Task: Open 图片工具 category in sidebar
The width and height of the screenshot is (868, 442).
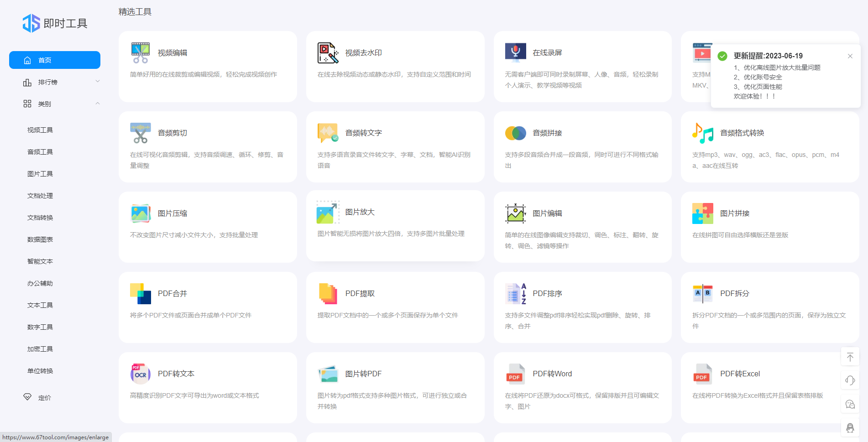Action: [40, 174]
